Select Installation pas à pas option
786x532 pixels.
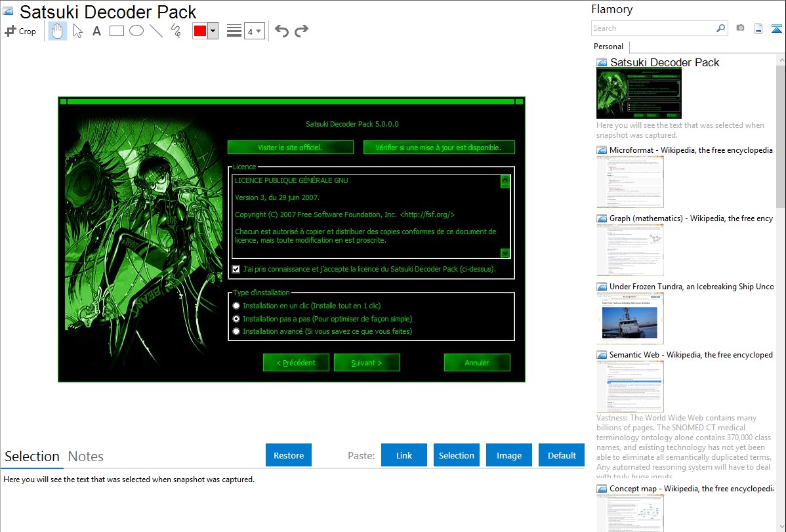236,319
